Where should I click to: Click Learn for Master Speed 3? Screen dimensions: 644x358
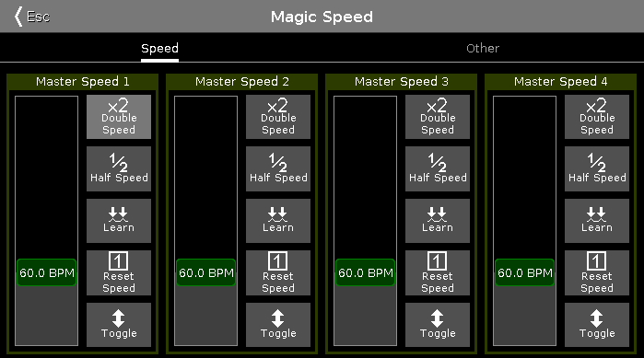tap(438, 221)
